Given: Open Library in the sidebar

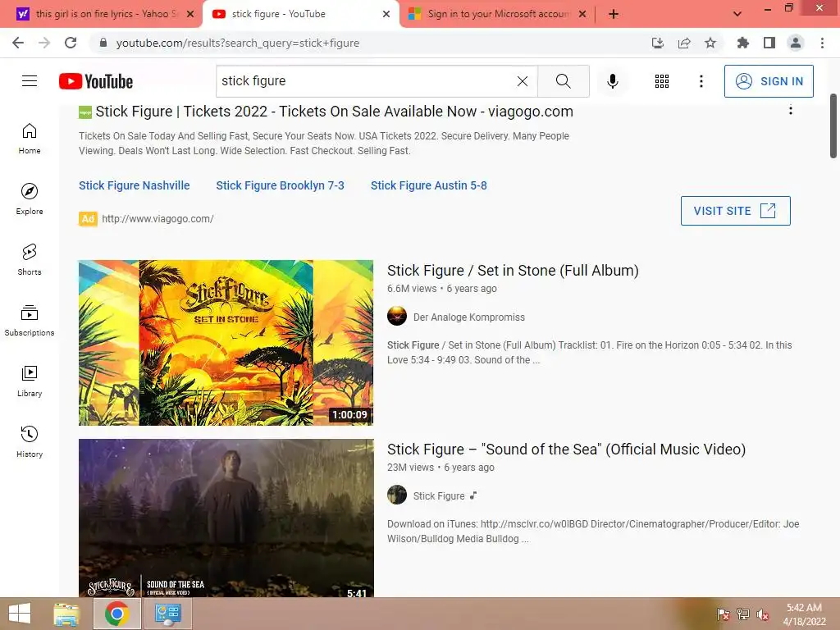Looking at the screenshot, I should 30,381.
